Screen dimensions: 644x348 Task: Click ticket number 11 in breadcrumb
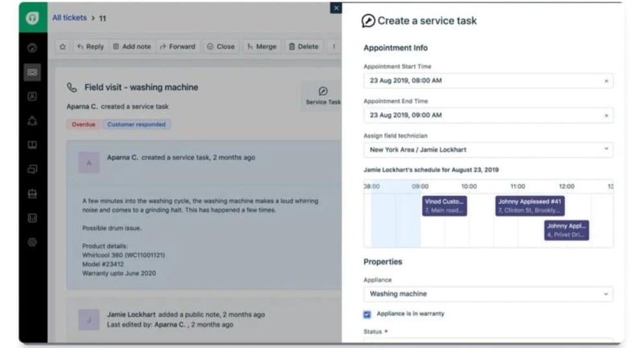[x=102, y=18]
